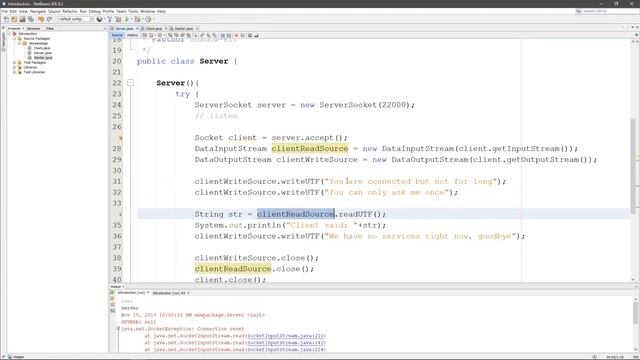Switch to the Client.java editor tab
640x360 pixels.
154,29
